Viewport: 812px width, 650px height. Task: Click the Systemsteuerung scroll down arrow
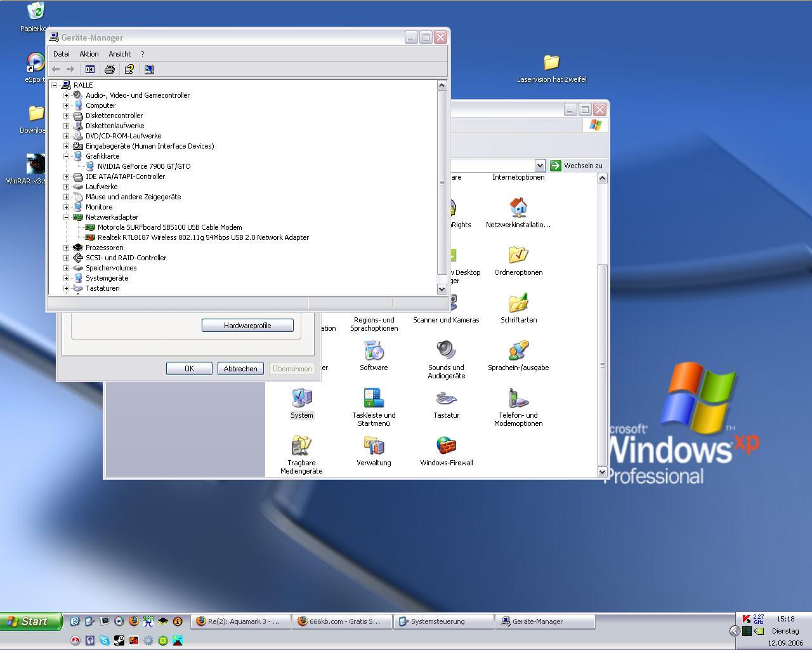(603, 472)
